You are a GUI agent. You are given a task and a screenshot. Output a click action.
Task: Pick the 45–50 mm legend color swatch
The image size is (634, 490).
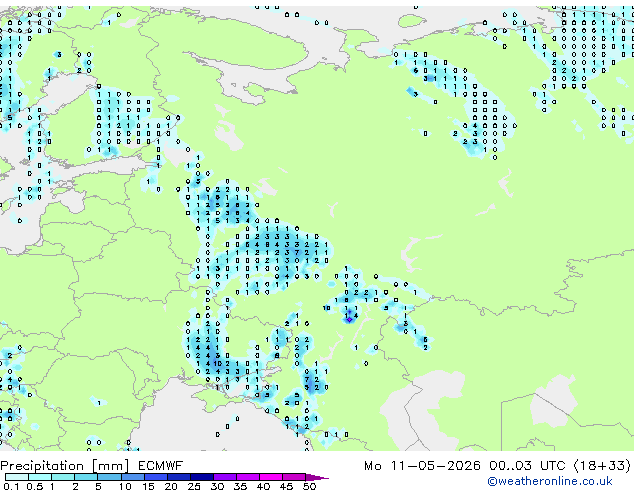294,477
